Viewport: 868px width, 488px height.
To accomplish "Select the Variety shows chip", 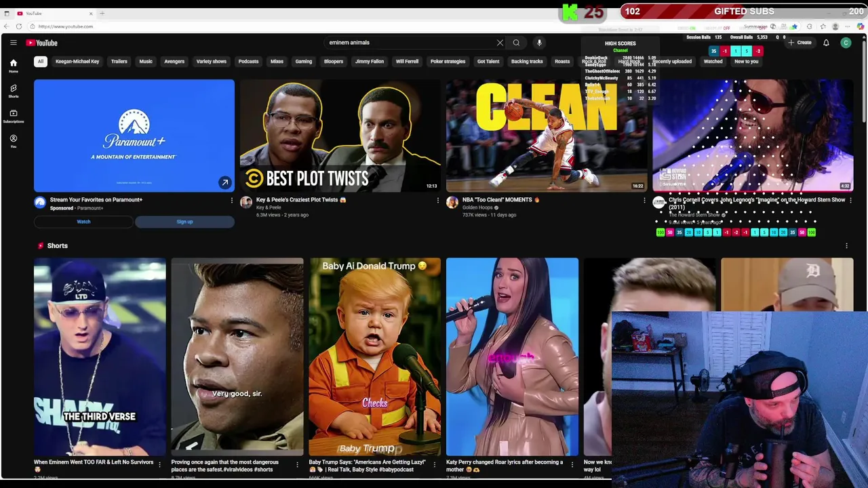I will [212, 62].
